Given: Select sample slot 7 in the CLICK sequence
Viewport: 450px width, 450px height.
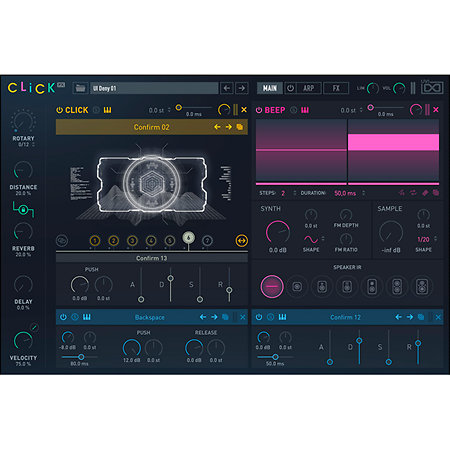Looking at the screenshot, I should (207, 241).
